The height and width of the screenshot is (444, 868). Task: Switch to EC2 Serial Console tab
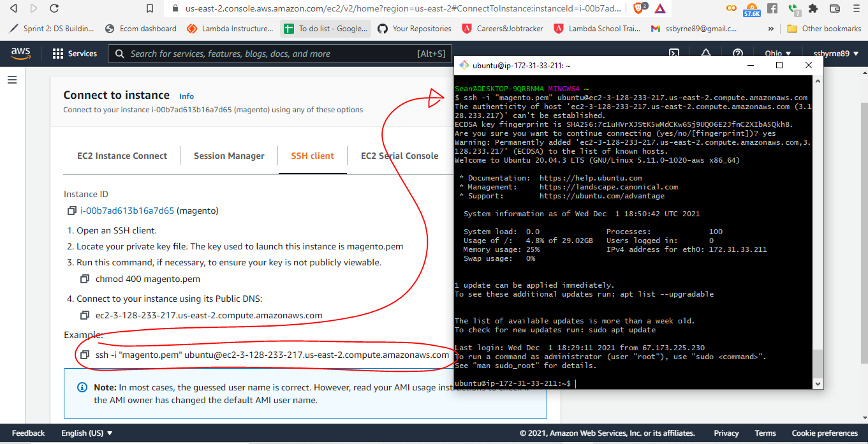399,156
